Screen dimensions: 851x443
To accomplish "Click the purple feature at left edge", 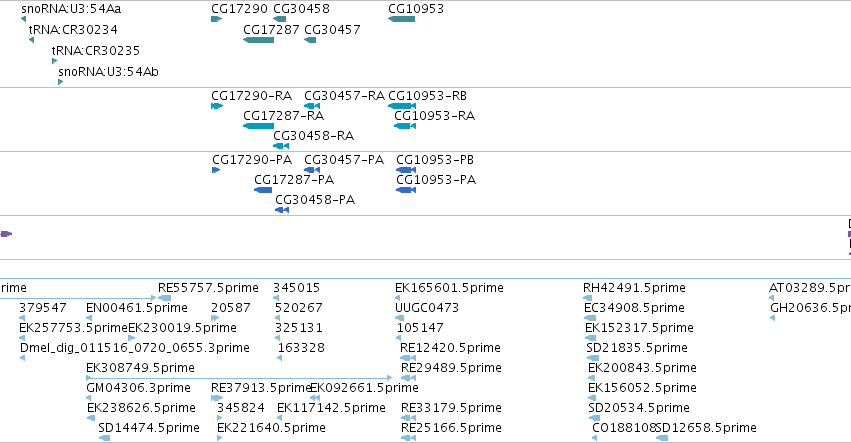I will pyautogui.click(x=6, y=234).
